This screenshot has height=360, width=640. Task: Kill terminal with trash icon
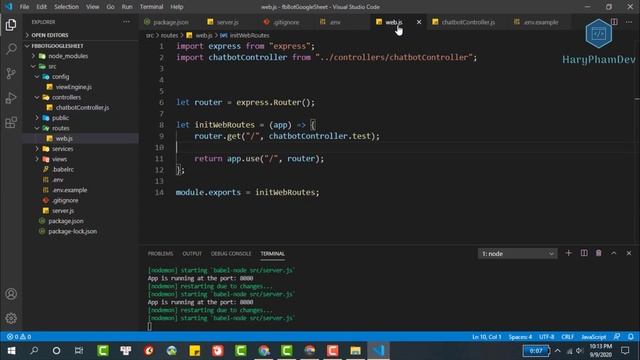598,253
